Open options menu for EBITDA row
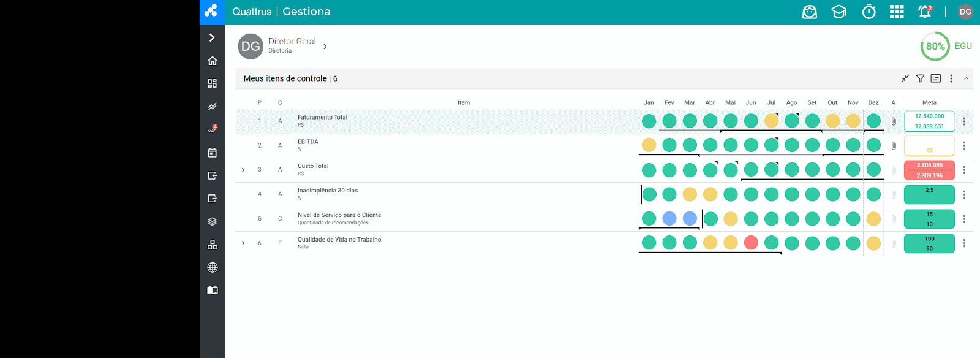Screen dimensions: 980x358 coord(964,146)
